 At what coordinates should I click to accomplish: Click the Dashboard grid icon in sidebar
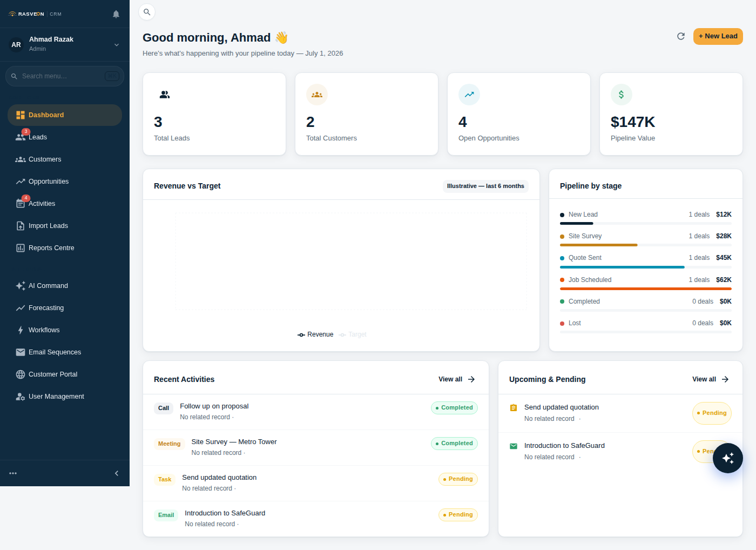tap(21, 115)
